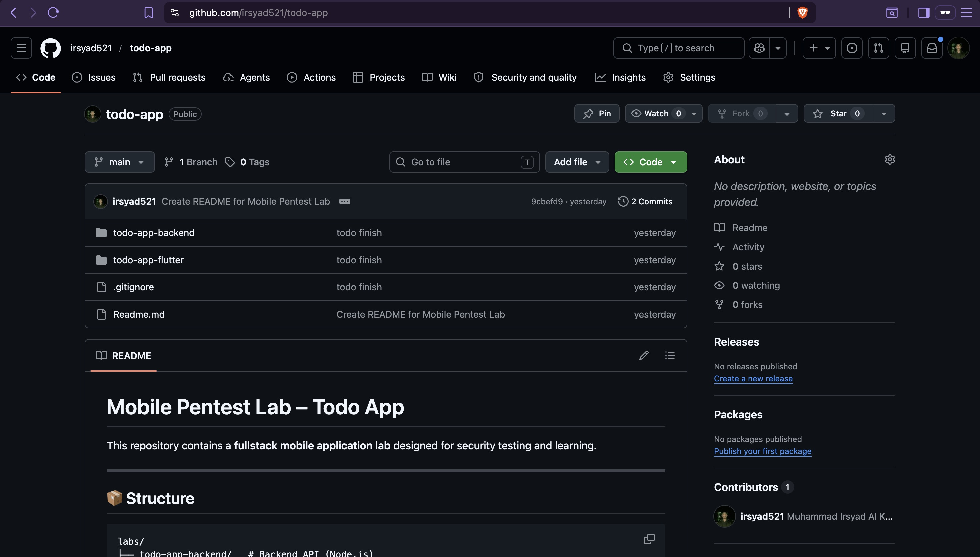Toggle the browser sidebar panel

click(924, 13)
